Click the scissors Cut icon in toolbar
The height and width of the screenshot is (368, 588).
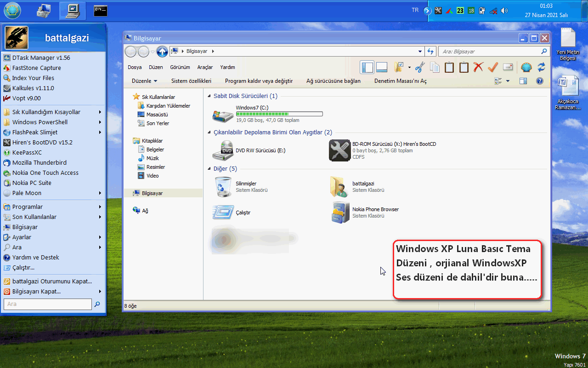(x=419, y=67)
